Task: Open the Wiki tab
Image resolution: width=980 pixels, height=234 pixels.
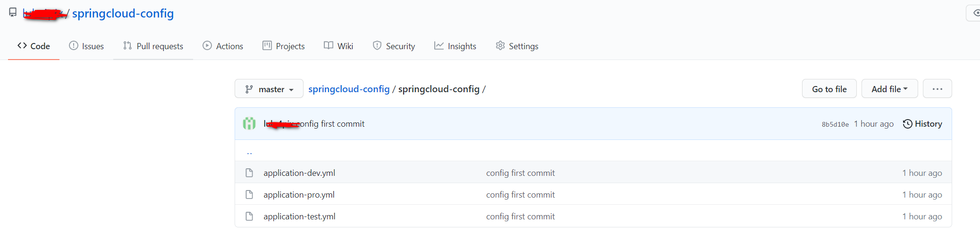Action: click(x=338, y=46)
